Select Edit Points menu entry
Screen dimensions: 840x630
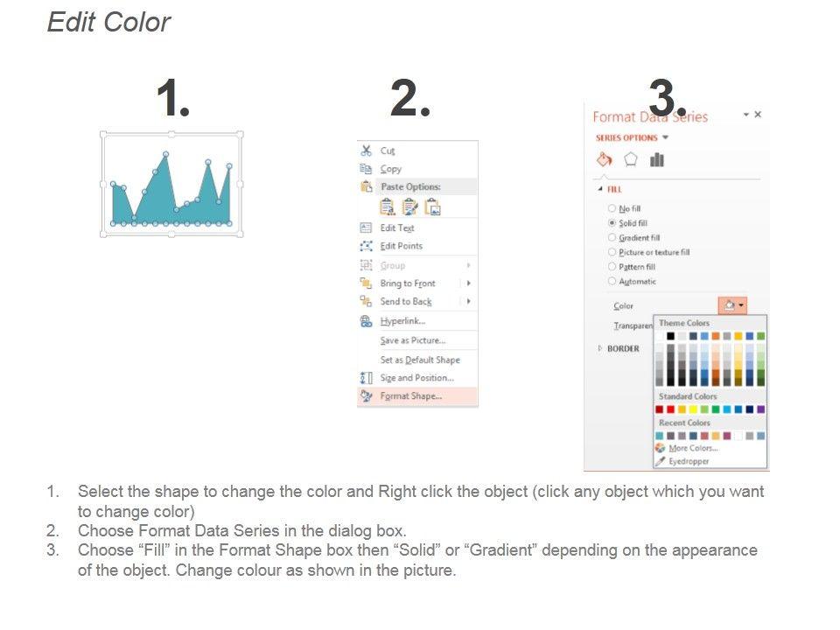[x=401, y=246]
